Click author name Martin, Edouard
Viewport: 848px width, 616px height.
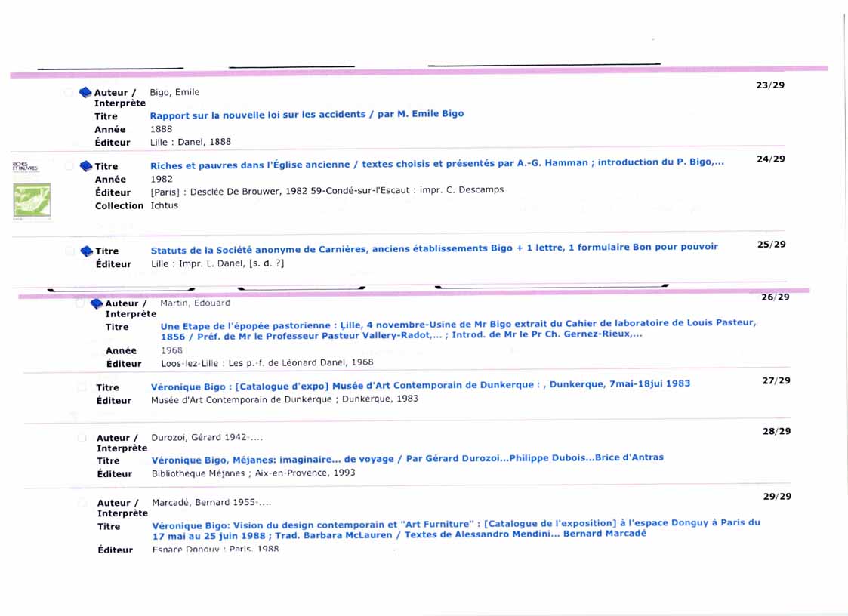[195, 303]
